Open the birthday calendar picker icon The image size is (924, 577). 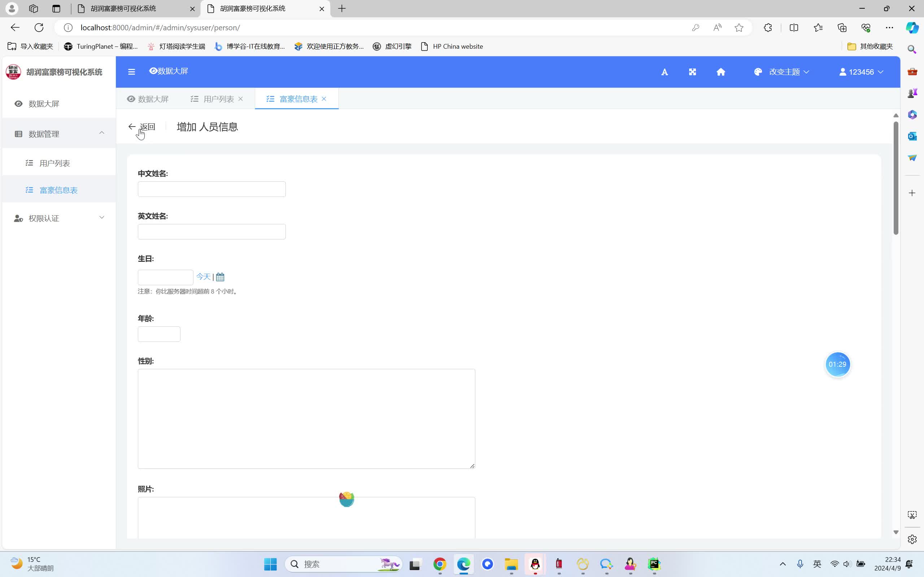220,277
